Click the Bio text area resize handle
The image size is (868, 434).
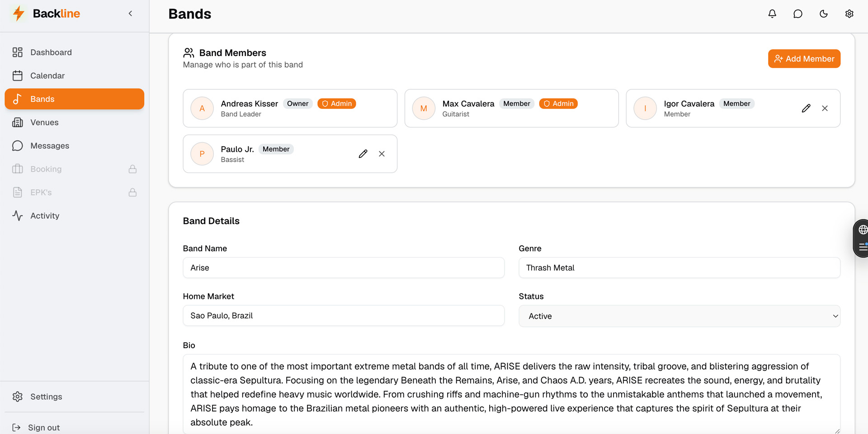[837, 431]
